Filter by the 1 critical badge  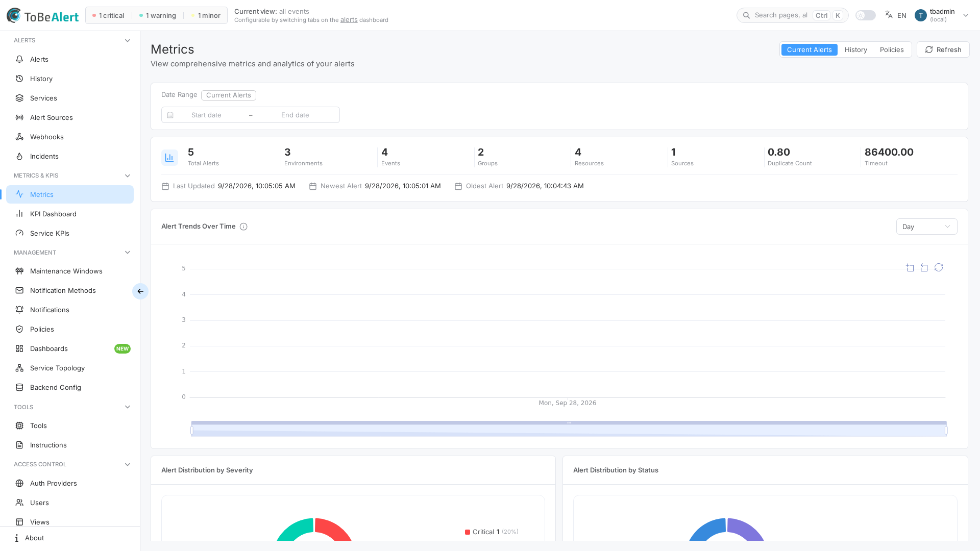[x=108, y=15]
